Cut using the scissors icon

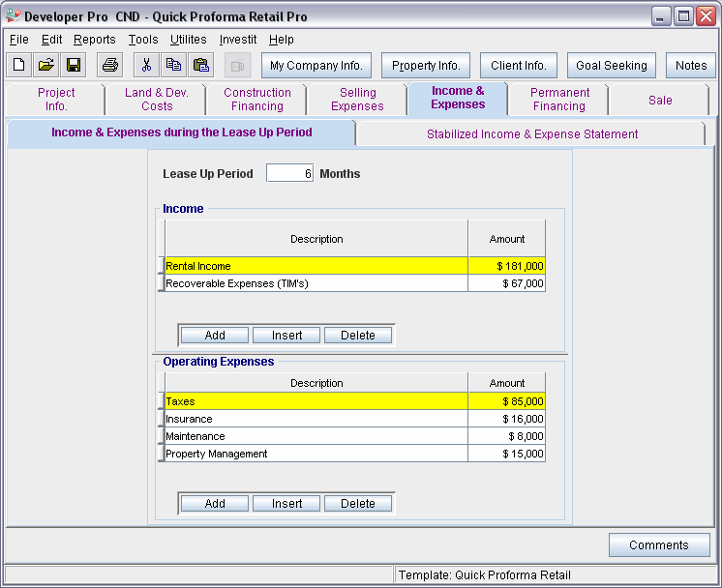pyautogui.click(x=146, y=65)
